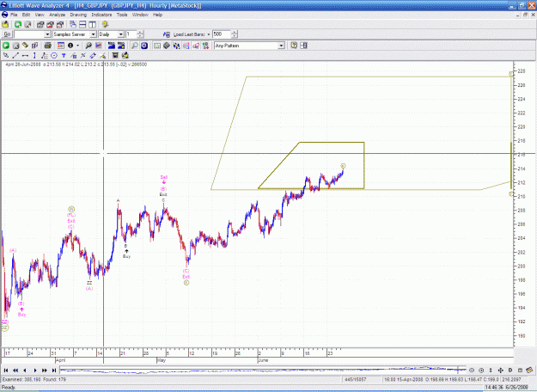Click the Load Last Bars field showing 500
The image size is (537, 392).
click(222, 34)
